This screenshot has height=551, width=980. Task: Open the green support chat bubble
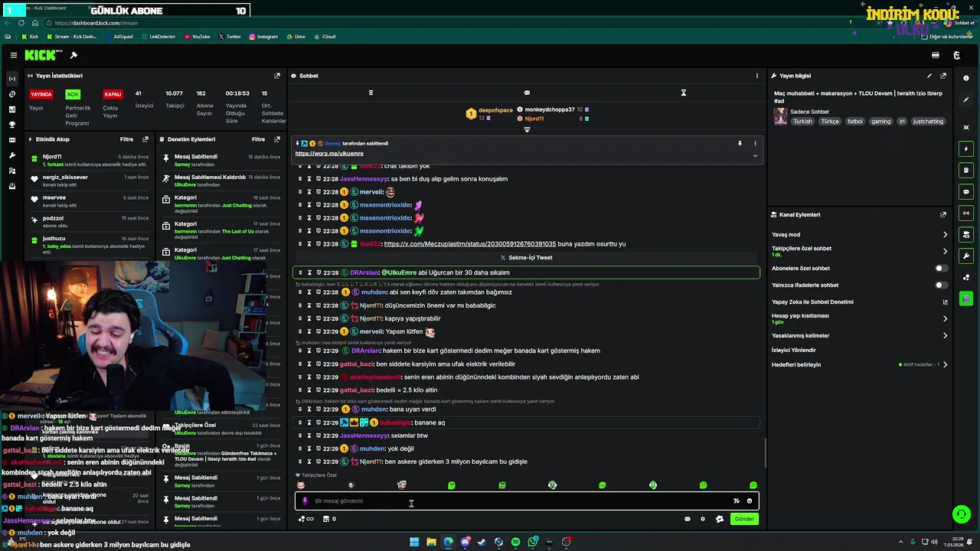coord(962,514)
